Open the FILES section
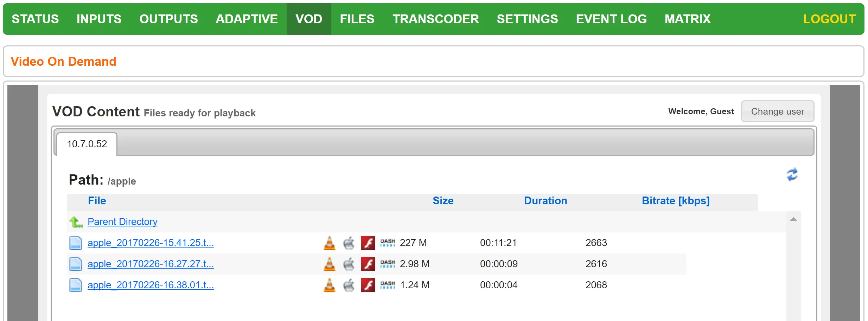Viewport: 868px width, 321px height. pos(357,19)
